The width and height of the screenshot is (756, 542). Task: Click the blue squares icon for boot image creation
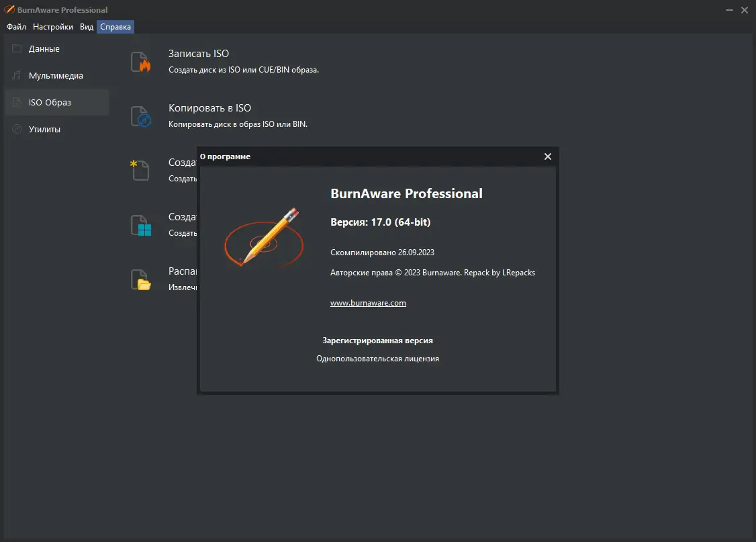tap(140, 224)
